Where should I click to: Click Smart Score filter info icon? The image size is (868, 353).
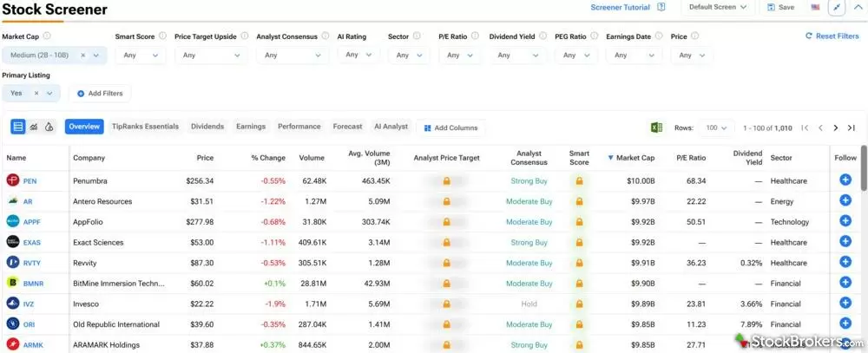pos(163,36)
